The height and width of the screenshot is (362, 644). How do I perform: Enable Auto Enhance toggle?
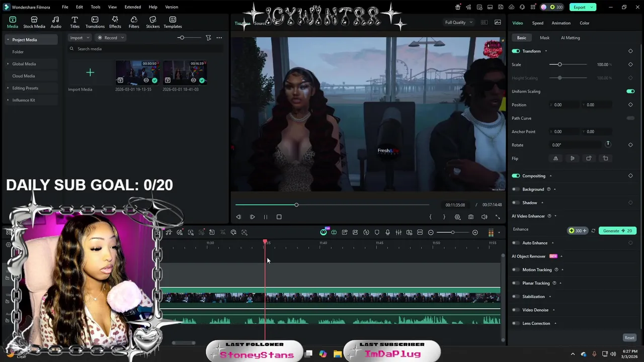(x=516, y=243)
